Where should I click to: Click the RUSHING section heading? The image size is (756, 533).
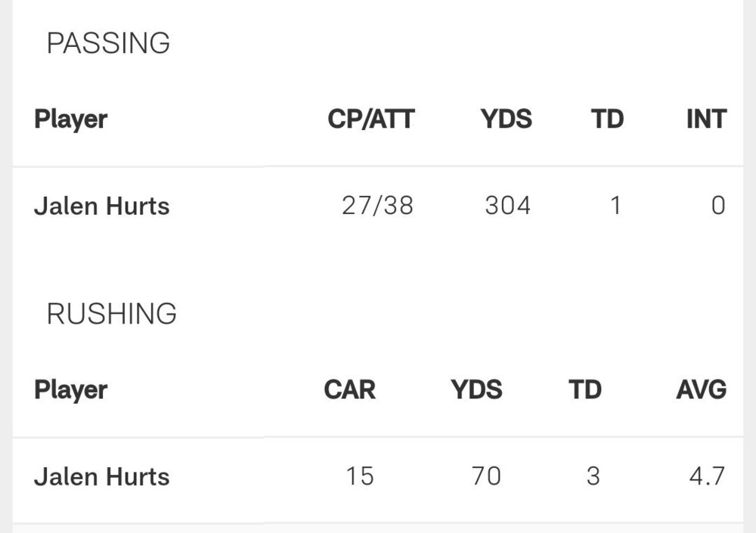pyautogui.click(x=111, y=314)
